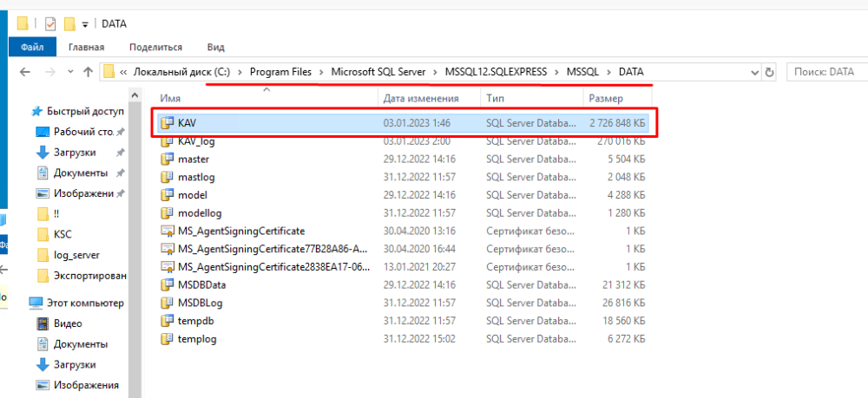868x398 pixels.
Task: Switch to the Вид ribbon tab
Action: [216, 48]
